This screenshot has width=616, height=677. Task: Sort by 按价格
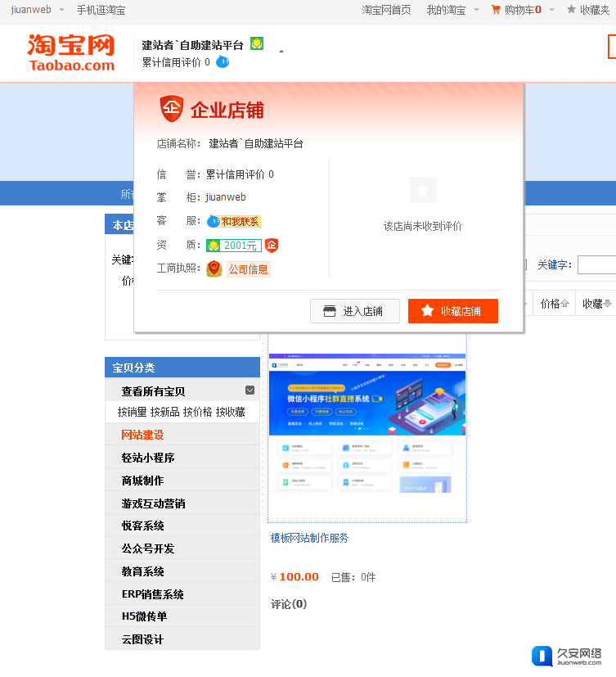pos(198,413)
